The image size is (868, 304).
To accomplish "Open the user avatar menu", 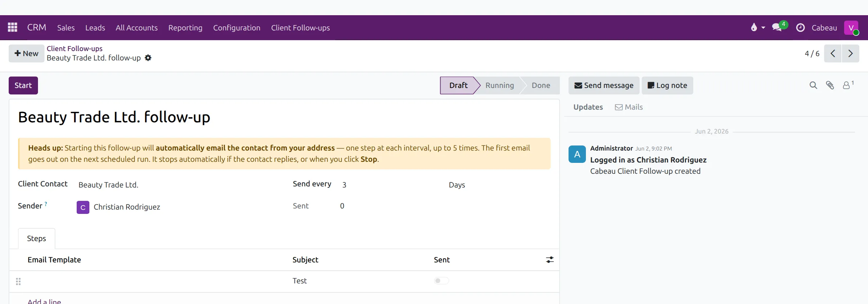I will point(851,28).
